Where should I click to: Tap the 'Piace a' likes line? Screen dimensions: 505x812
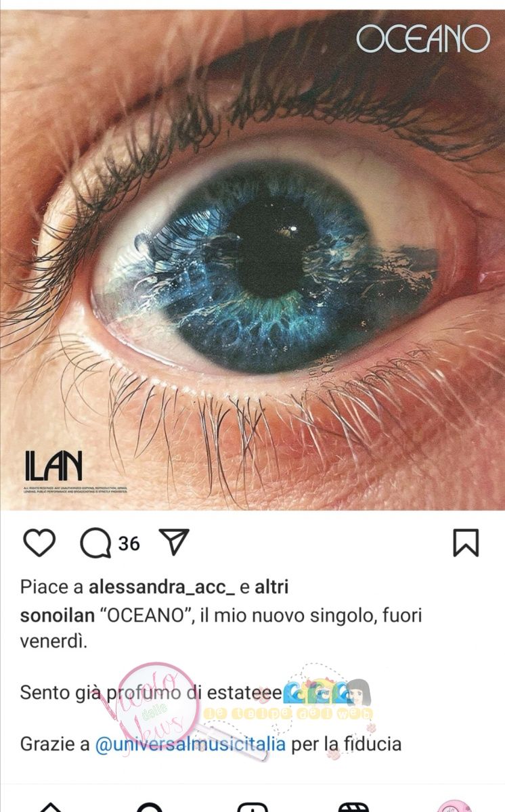[x=154, y=587]
